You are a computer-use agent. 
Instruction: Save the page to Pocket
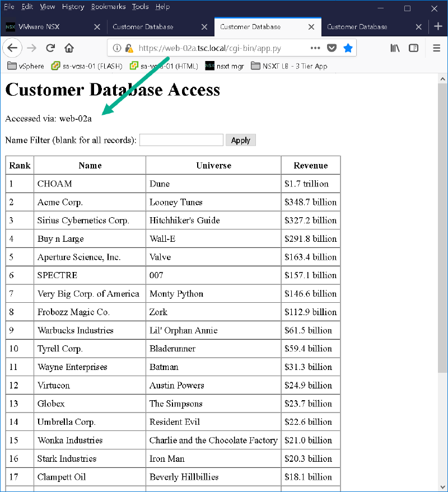point(332,48)
